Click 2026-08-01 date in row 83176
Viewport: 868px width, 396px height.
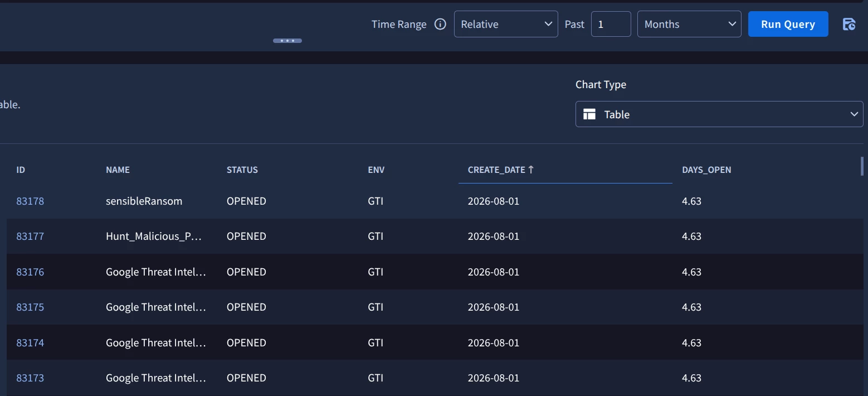[494, 272]
